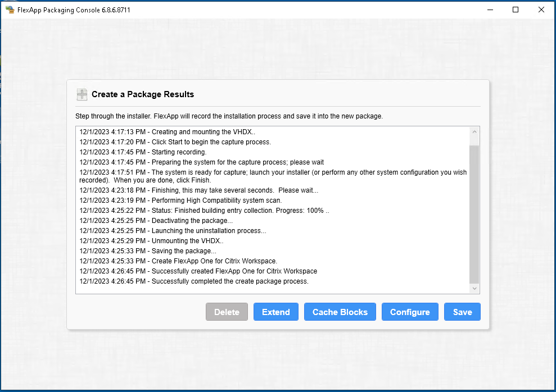Open the Configure options

[x=410, y=312]
